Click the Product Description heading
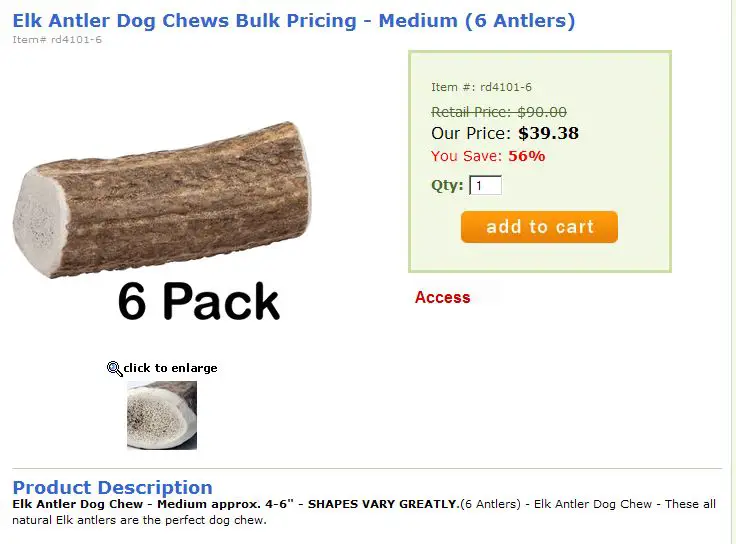The height and width of the screenshot is (544, 736). point(113,487)
